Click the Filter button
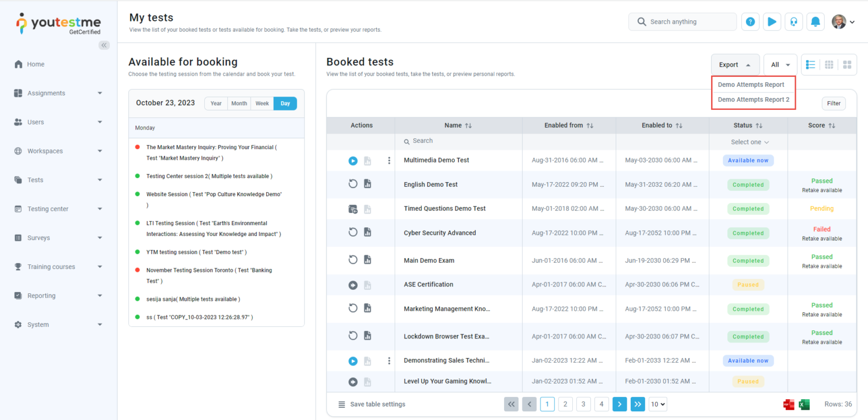Screen dimensions: 868x420 click(833, 104)
